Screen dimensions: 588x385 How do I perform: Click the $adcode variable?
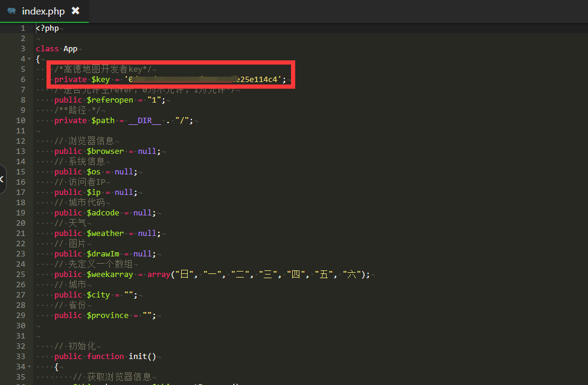click(103, 213)
